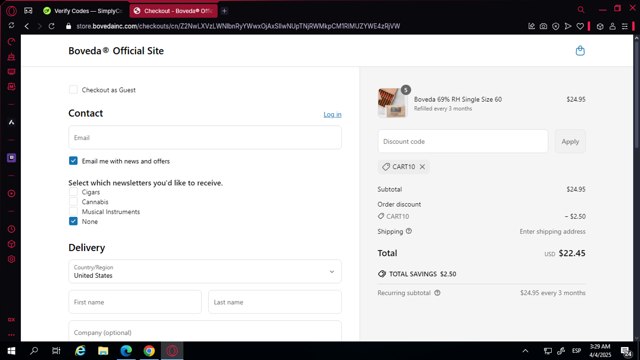Open Settings gear icon in sidebar
The height and width of the screenshot is (360, 640).
coord(11,259)
